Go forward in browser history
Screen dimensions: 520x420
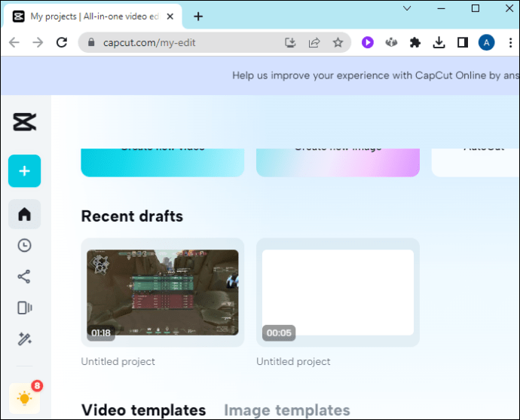[x=38, y=42]
